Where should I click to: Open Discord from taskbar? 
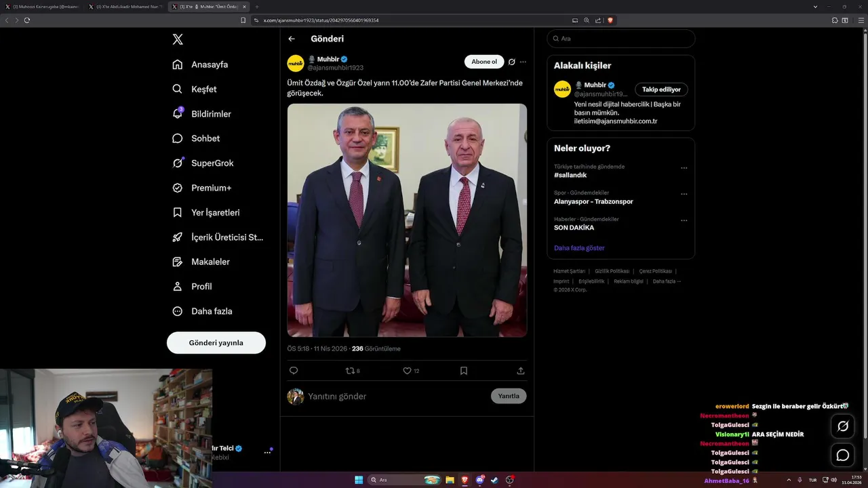click(480, 480)
